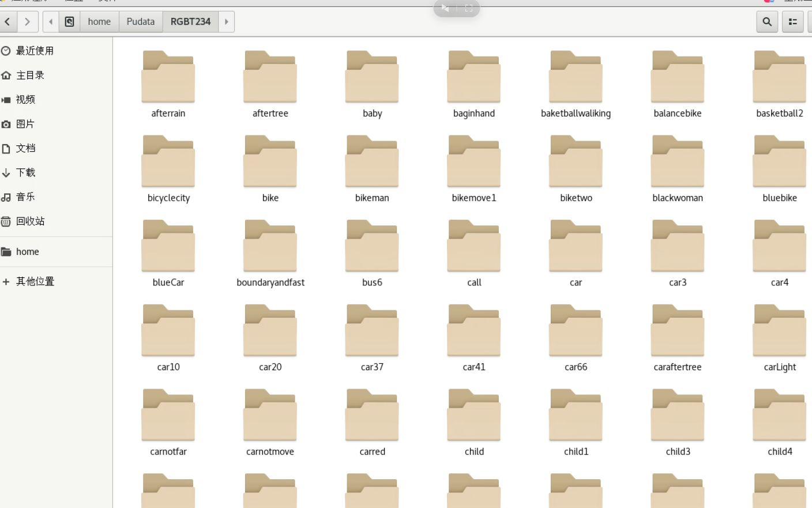
Task: Go forward with the forward arrow button
Action: [x=27, y=22]
